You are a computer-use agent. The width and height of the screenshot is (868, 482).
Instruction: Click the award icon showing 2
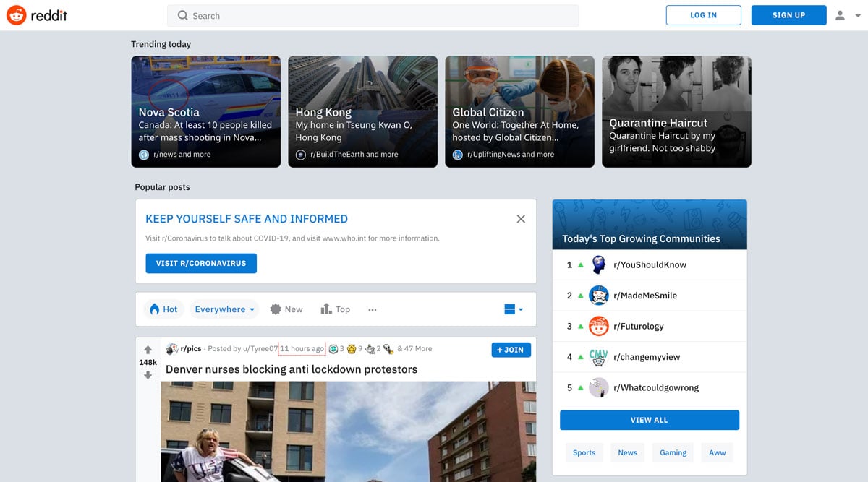370,349
